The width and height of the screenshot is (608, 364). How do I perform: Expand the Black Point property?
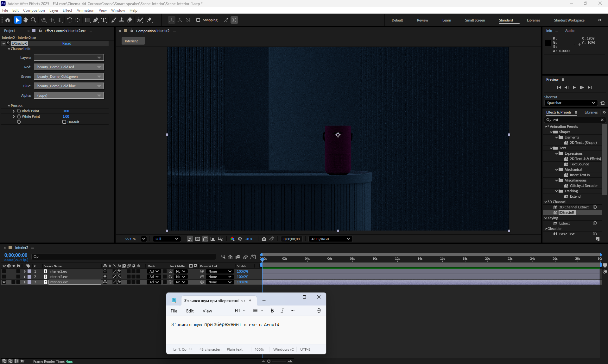(14, 111)
